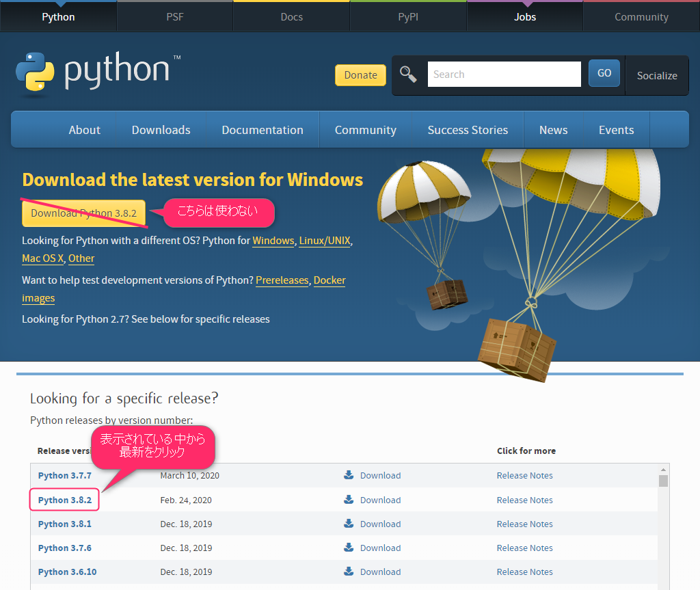Click the Download Python 3.8.2 button
Screen dimensions: 700x590
(84, 213)
